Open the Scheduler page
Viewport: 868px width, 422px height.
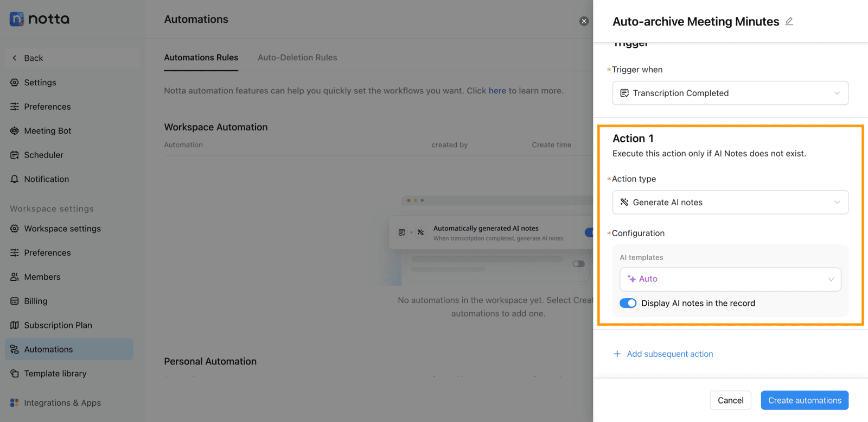69,155
